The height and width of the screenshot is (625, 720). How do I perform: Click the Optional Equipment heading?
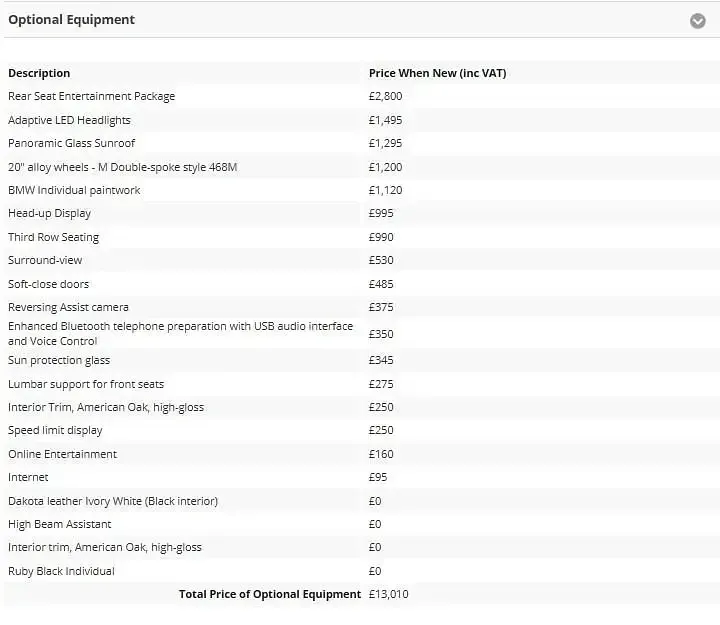point(72,20)
